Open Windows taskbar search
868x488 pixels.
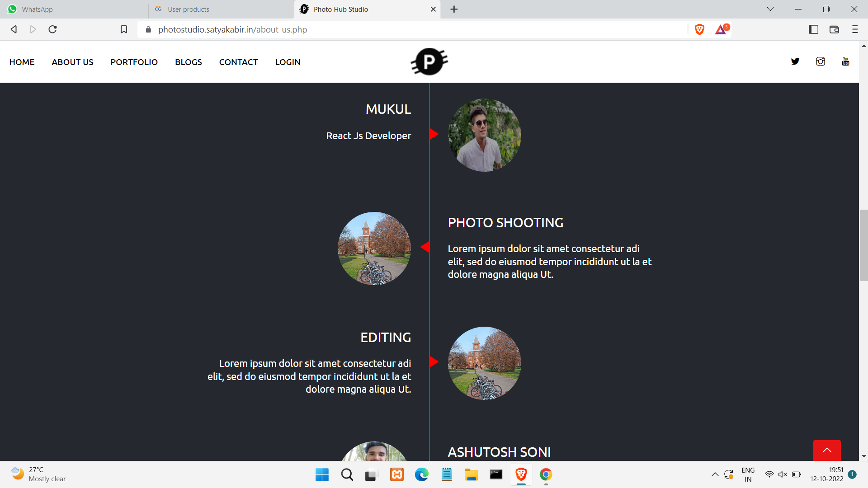[x=347, y=474]
